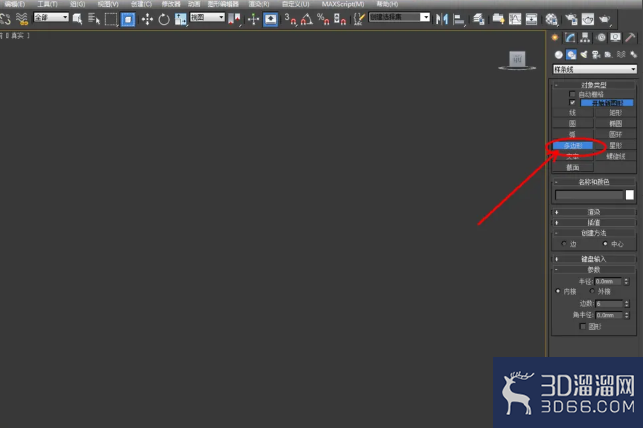Image resolution: width=643 pixels, height=428 pixels.
Task: Select the Cameras category icon
Action: (x=596, y=55)
